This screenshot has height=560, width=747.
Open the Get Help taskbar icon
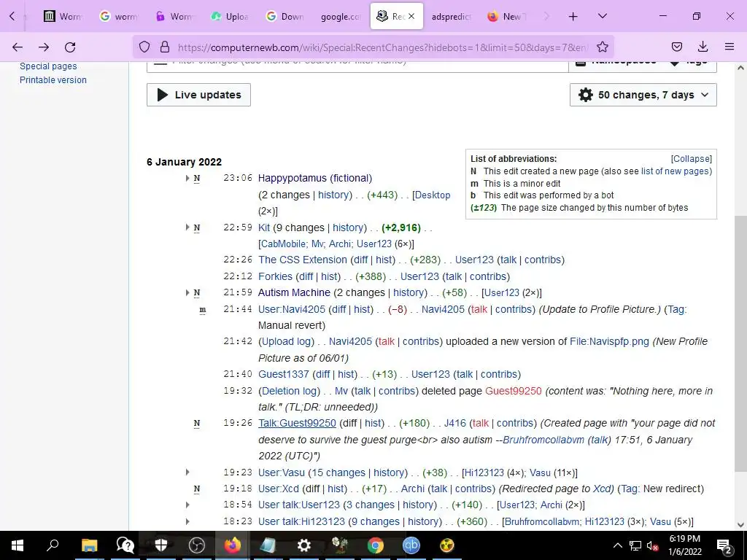point(125,545)
